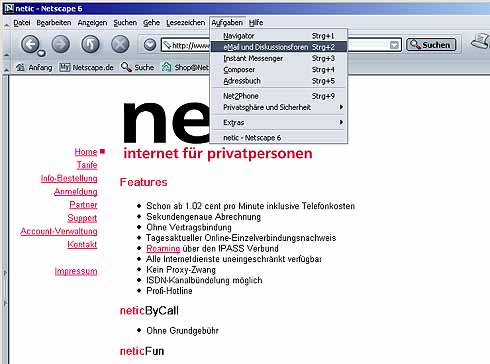Viewport: 490px width, 364px height.
Task: Click 'ISDN-Kanalbündelung möglich' list item
Action: pyautogui.click(x=204, y=280)
